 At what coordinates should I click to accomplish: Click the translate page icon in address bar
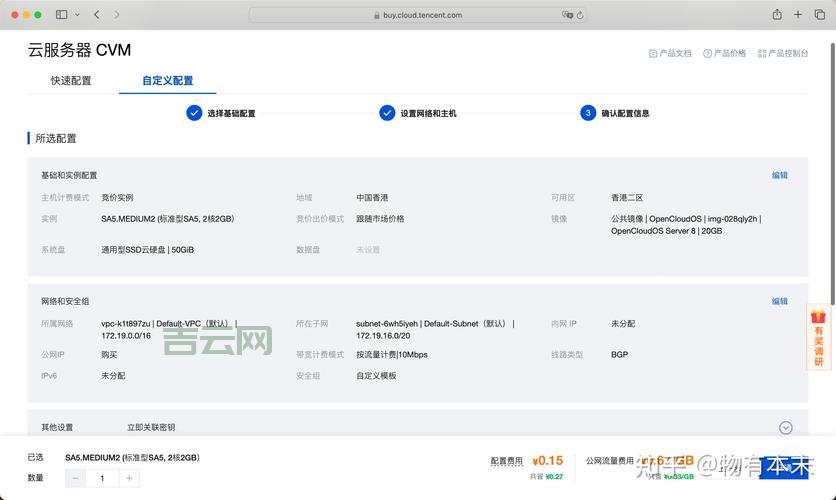pyautogui.click(x=568, y=15)
